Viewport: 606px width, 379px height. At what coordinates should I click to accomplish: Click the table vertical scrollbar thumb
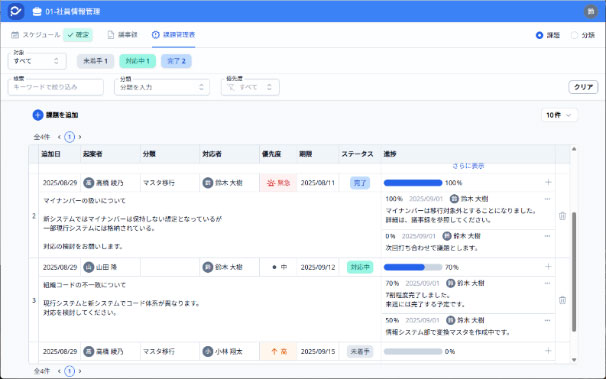tap(574, 272)
